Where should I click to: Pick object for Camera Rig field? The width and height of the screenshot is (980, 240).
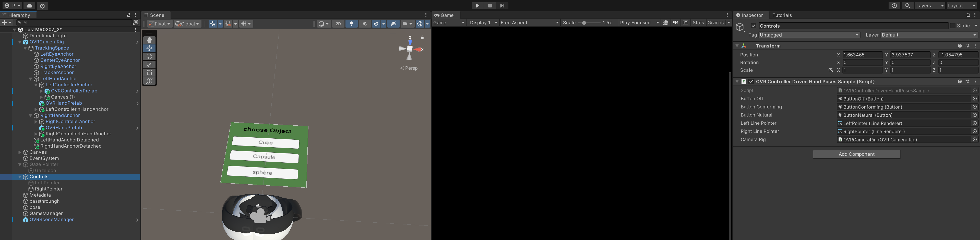click(x=975, y=140)
